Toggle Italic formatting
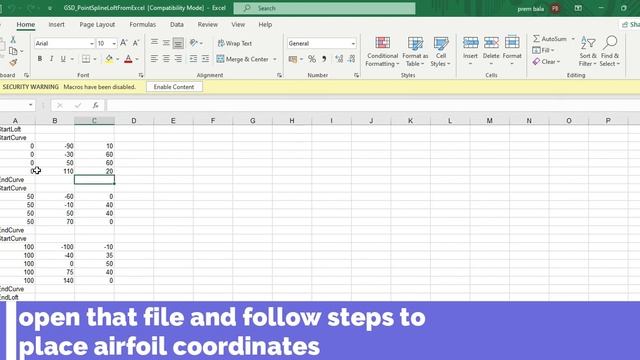The height and width of the screenshot is (360, 640). (51, 59)
